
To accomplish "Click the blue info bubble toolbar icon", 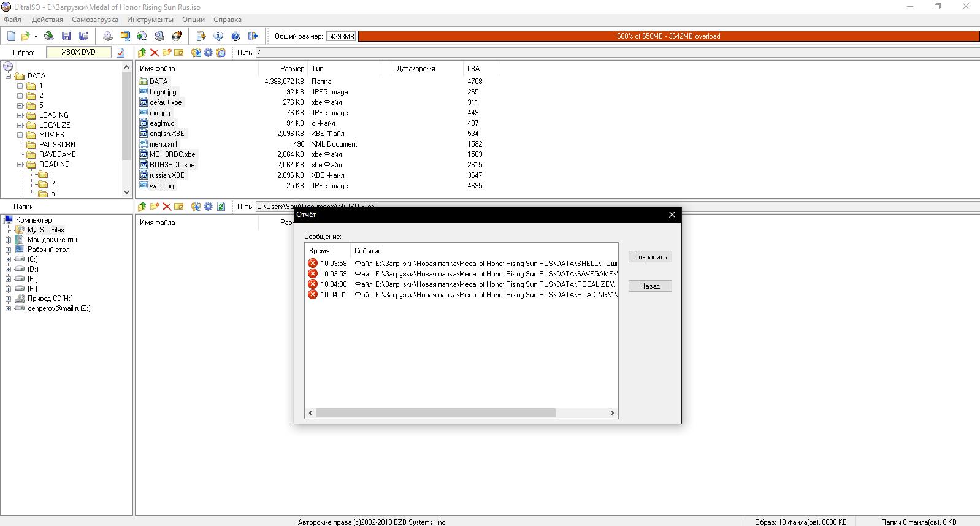I will point(218,36).
